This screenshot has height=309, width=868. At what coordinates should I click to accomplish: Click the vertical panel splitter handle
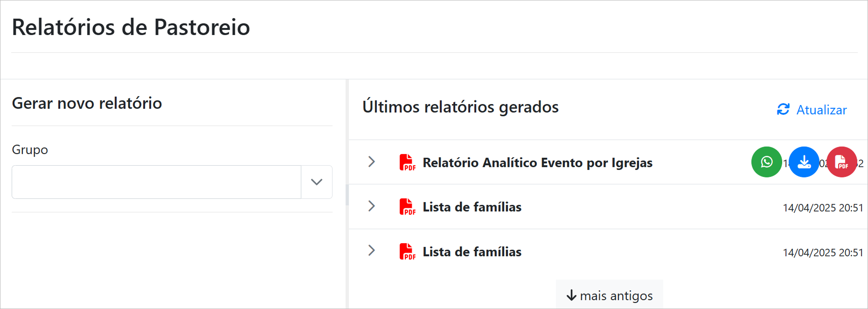(x=347, y=195)
